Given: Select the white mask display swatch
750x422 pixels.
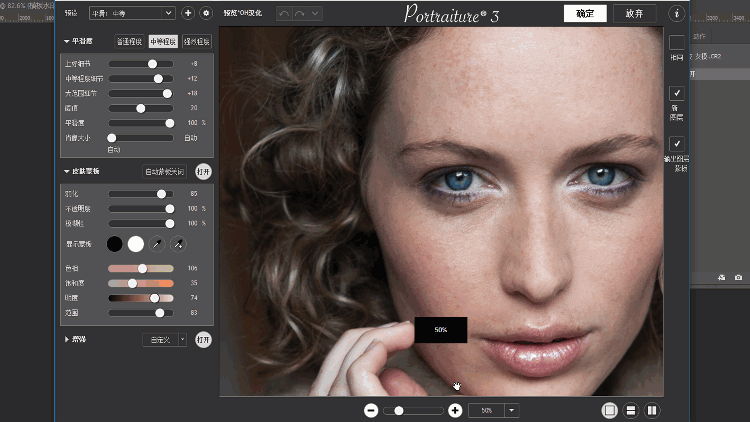Looking at the screenshot, I should [x=135, y=244].
